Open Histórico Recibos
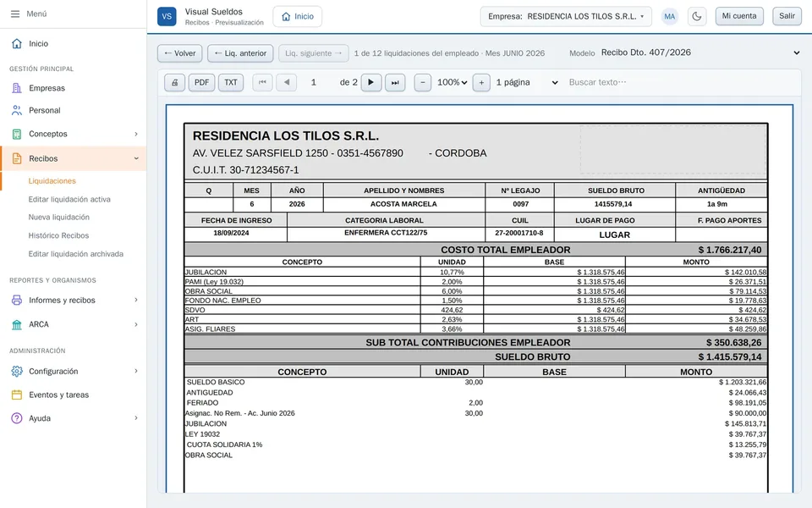The image size is (812, 508). 58,235
